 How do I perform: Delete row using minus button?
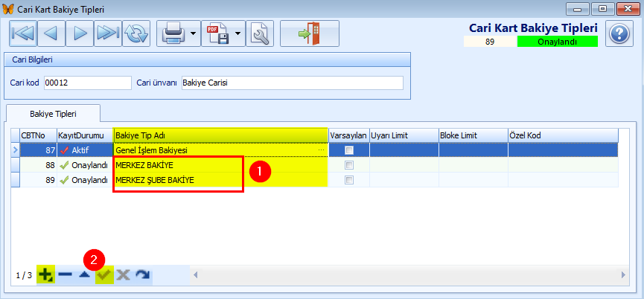(x=65, y=275)
